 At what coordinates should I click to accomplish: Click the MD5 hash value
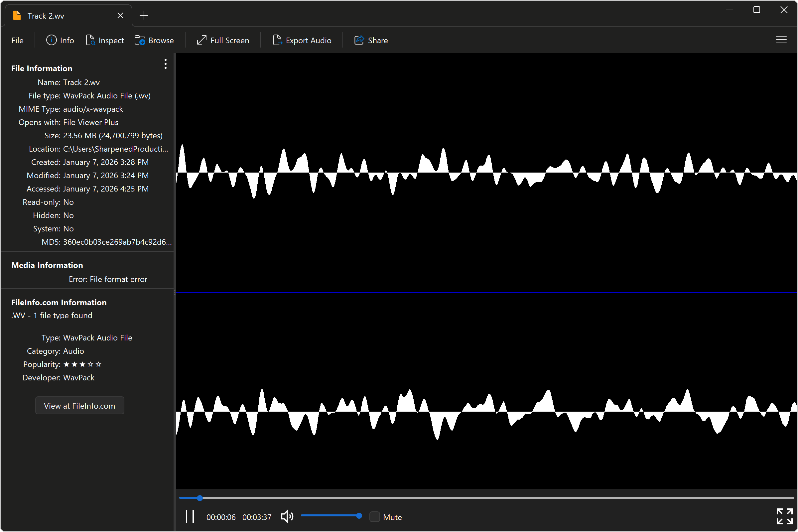[x=117, y=242]
